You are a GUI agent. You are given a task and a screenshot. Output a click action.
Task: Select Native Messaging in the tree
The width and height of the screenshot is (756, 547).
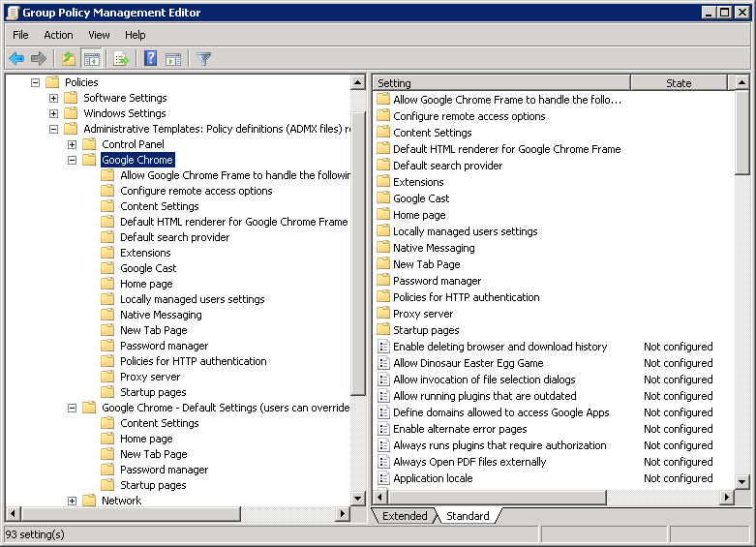(161, 315)
